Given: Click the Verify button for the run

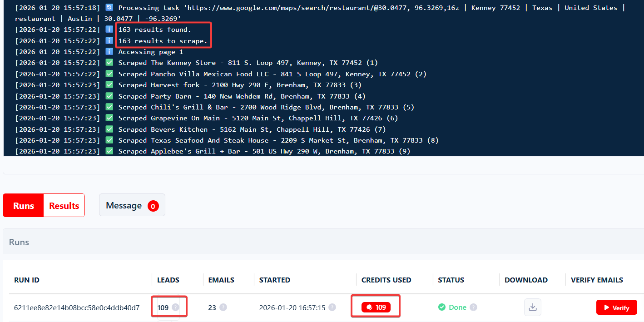Looking at the screenshot, I should (616, 307).
